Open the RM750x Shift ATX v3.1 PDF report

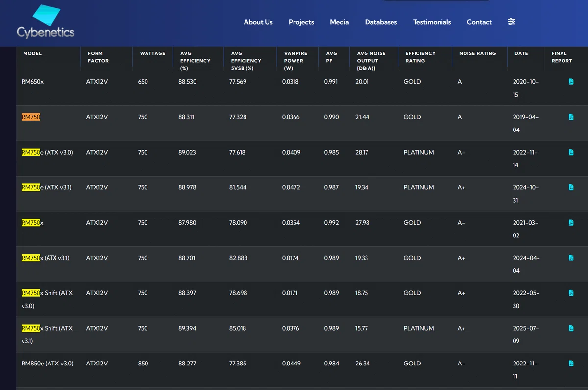click(x=571, y=328)
